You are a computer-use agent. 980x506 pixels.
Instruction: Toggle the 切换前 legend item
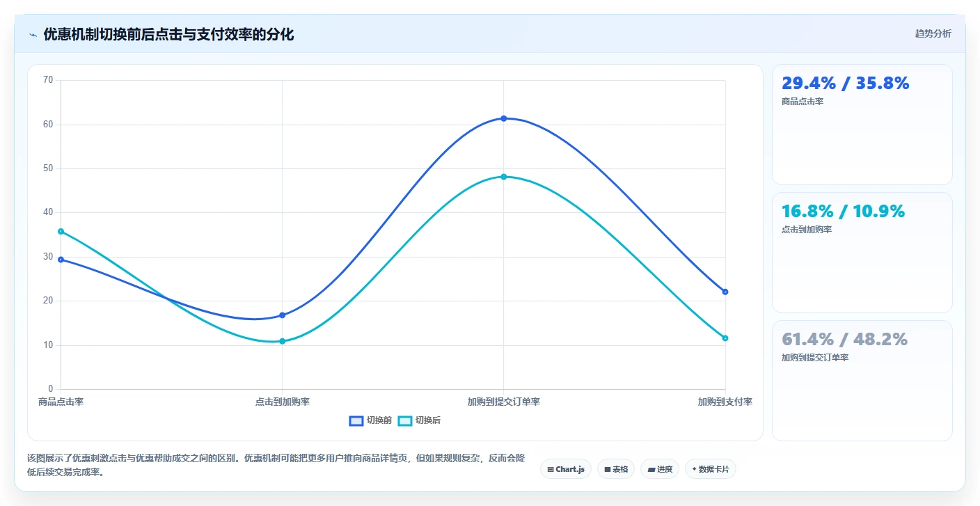370,420
